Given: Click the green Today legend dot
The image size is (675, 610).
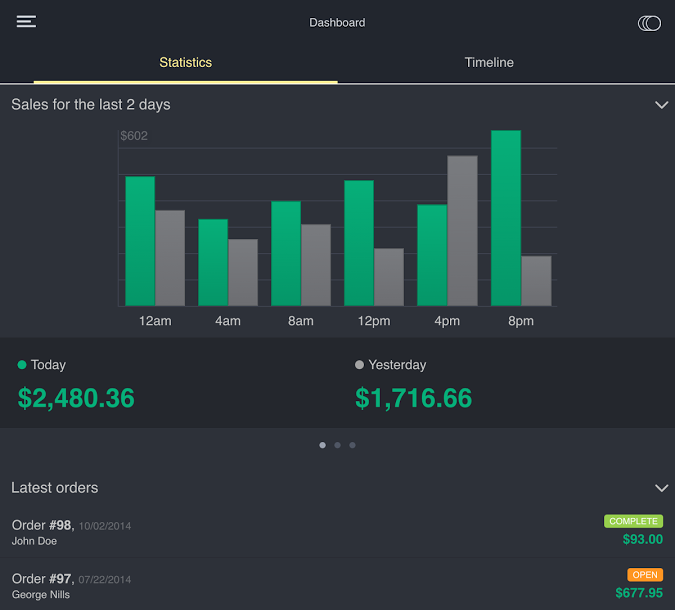Looking at the screenshot, I should (22, 365).
